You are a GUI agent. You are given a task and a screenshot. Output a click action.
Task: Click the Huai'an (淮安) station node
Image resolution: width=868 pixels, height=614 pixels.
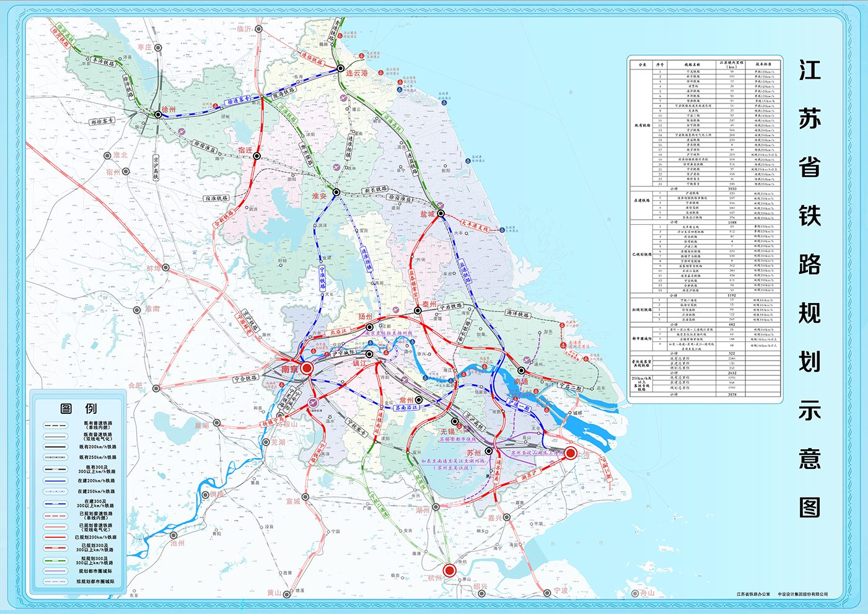click(x=336, y=192)
